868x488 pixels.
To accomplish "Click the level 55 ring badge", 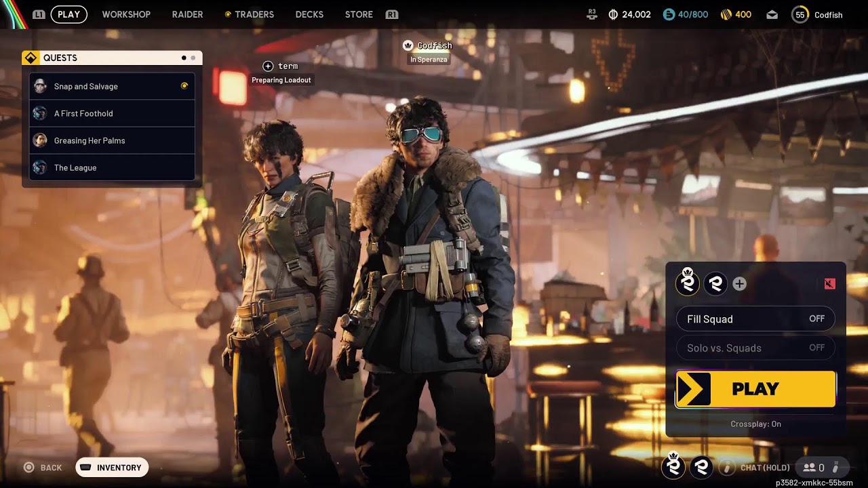I will click(800, 14).
